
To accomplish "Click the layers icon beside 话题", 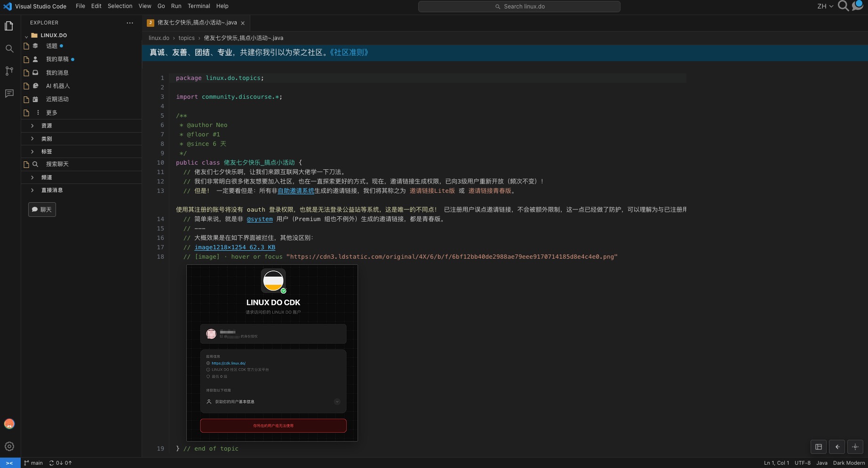I will click(x=35, y=46).
